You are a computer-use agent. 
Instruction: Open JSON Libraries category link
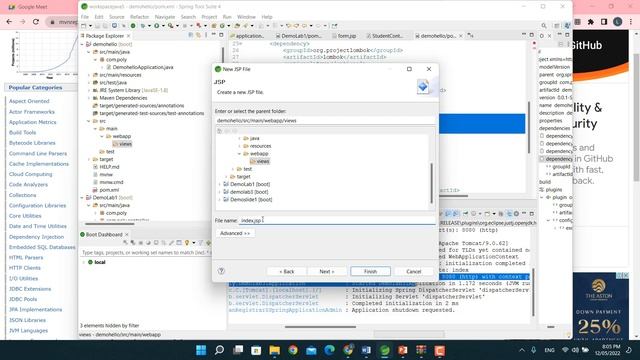[27, 320]
